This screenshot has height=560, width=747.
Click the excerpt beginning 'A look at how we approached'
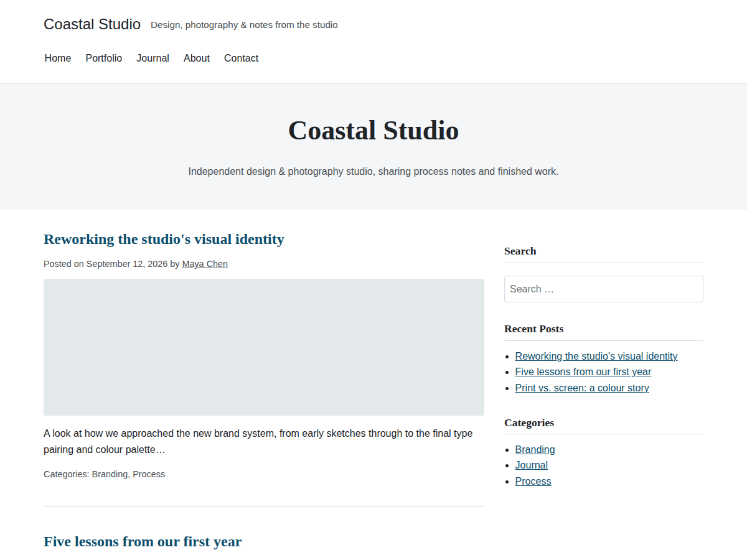258,441
